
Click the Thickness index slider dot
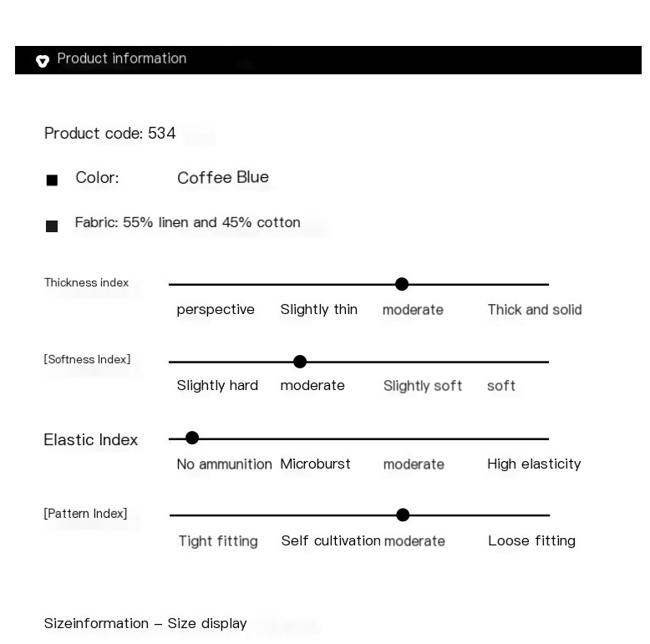pyautogui.click(x=402, y=284)
